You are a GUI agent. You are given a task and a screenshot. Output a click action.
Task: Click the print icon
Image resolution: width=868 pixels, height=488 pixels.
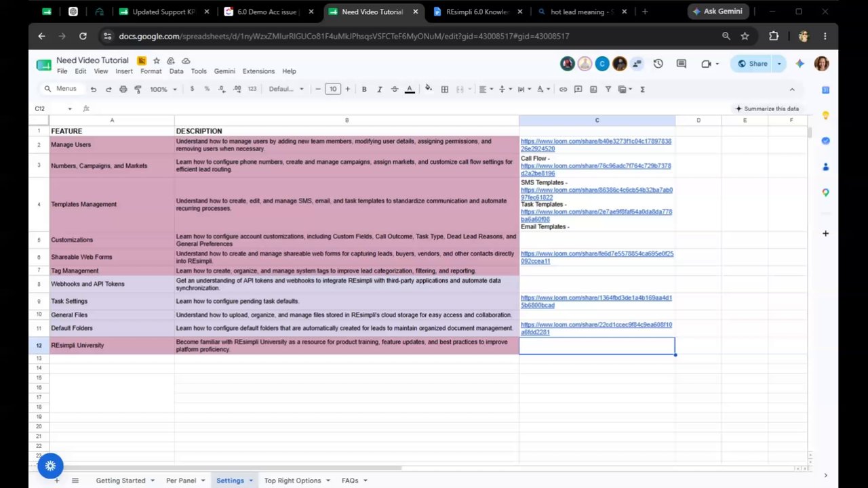[x=123, y=89]
